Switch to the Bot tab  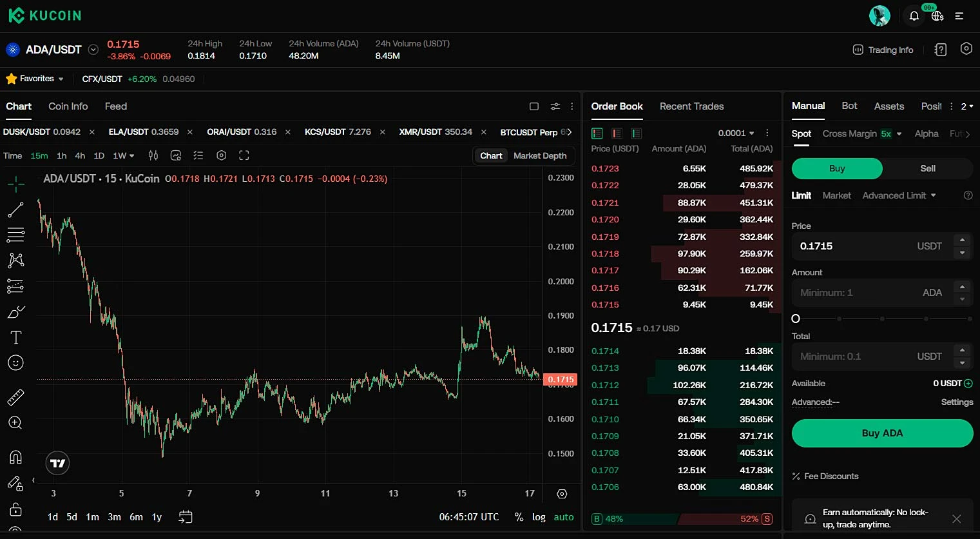tap(849, 106)
